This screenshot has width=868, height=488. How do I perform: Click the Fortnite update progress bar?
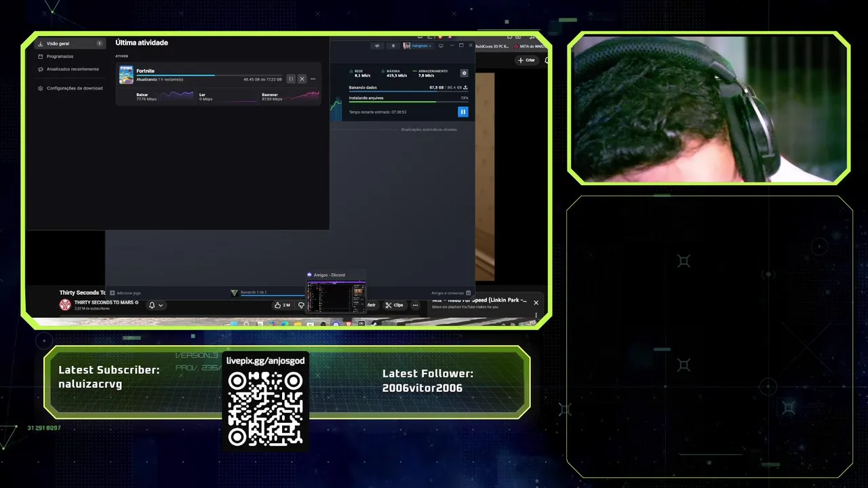coord(208,75)
